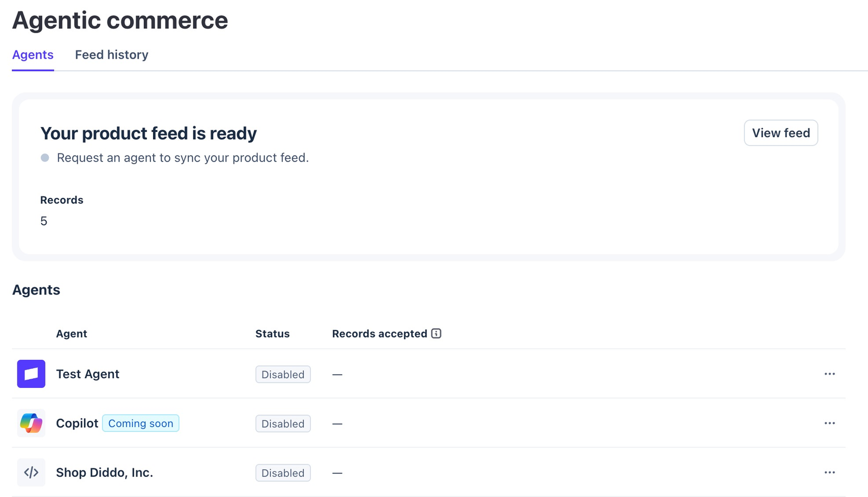Click the Status column header
This screenshot has height=497, width=868.
[x=272, y=334]
